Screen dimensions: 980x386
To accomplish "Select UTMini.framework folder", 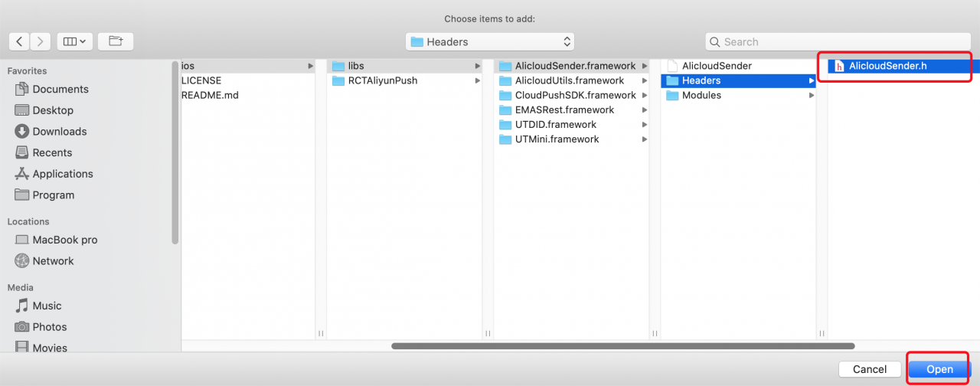I will point(572,139).
